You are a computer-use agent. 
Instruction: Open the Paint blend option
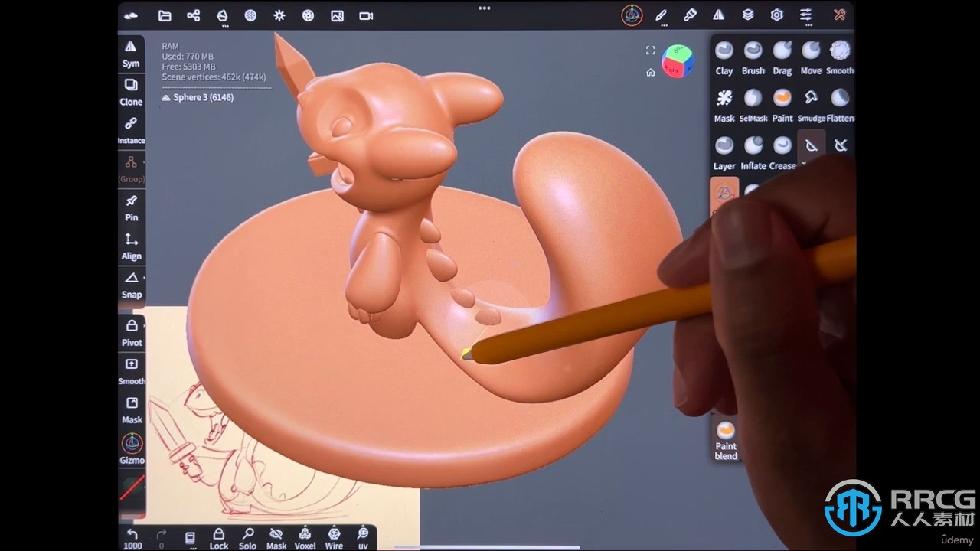(726, 441)
